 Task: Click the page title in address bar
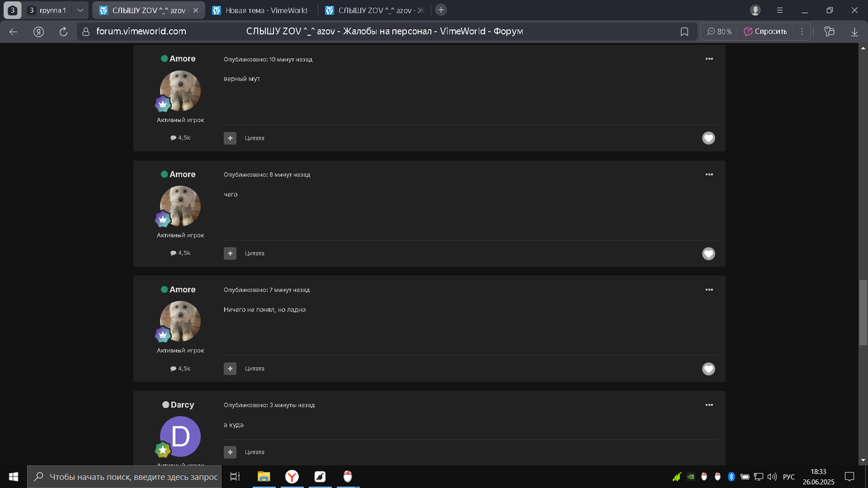pyautogui.click(x=384, y=31)
